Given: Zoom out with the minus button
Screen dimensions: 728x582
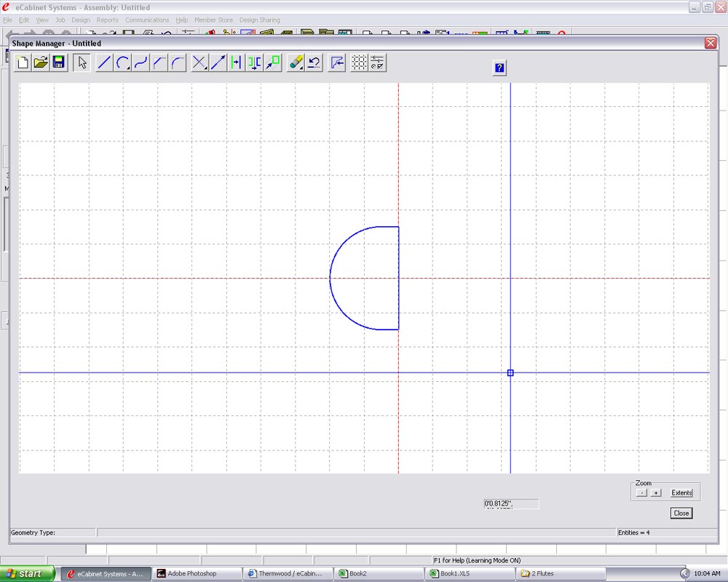Looking at the screenshot, I should (641, 493).
